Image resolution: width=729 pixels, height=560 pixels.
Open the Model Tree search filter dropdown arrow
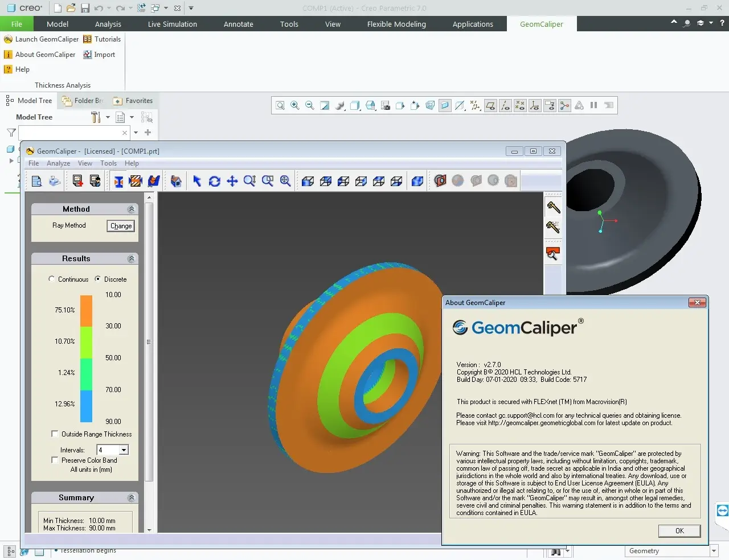click(136, 133)
